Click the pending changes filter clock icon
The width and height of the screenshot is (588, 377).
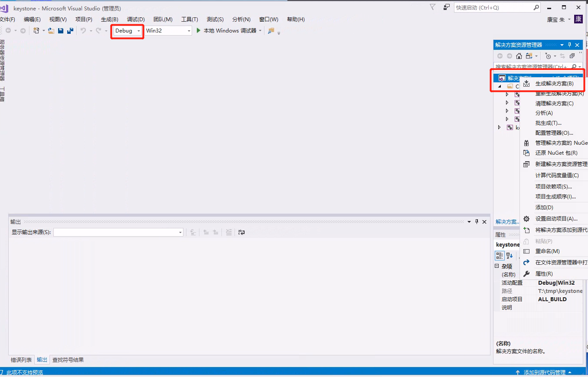pyautogui.click(x=548, y=56)
